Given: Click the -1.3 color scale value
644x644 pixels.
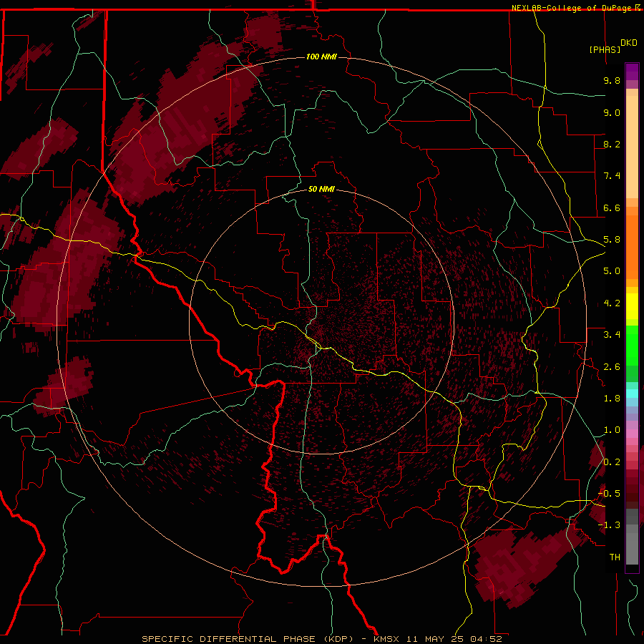Looking at the screenshot, I should (x=609, y=525).
